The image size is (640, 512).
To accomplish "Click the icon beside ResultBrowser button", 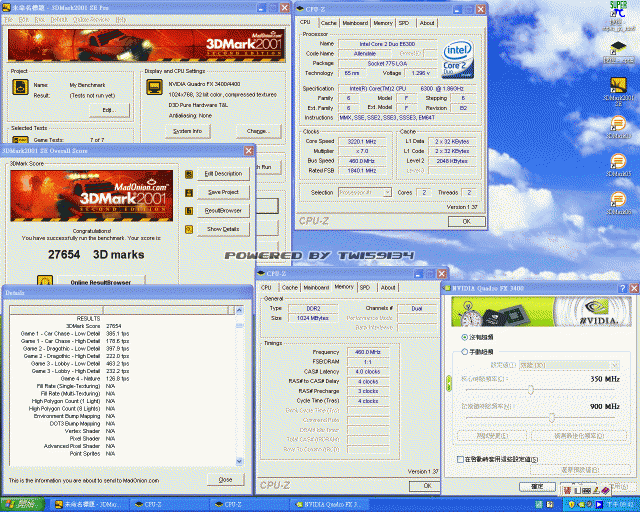I will coord(189,211).
